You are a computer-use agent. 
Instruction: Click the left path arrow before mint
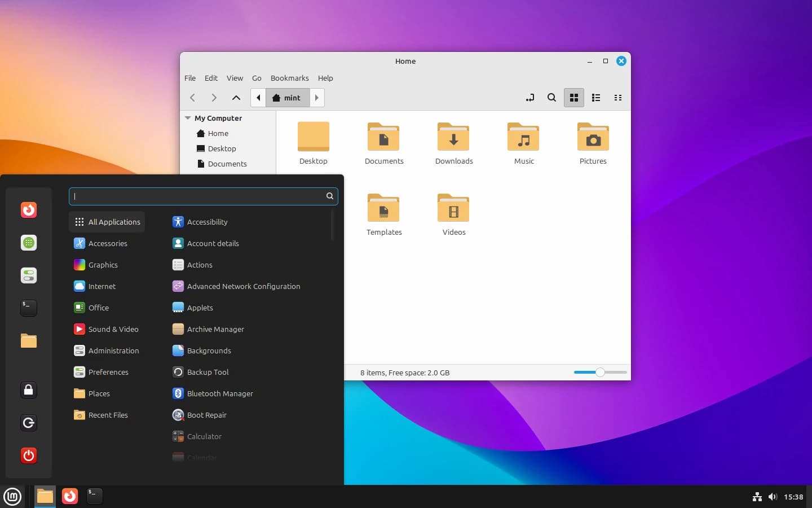[258, 98]
